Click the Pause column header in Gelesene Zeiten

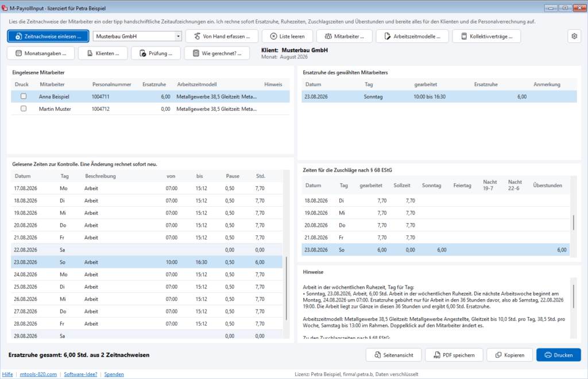(233, 176)
